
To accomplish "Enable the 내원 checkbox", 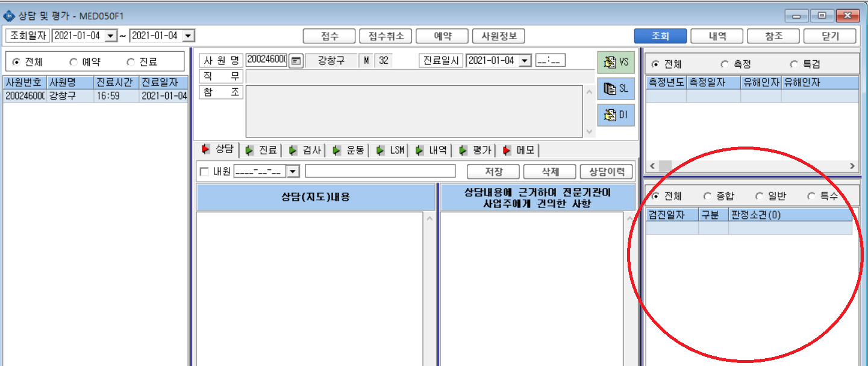I will 204,172.
